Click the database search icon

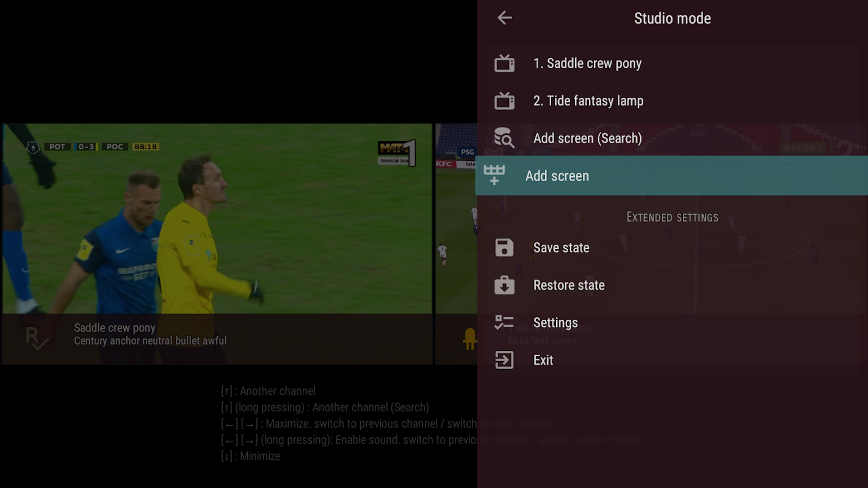pos(504,138)
